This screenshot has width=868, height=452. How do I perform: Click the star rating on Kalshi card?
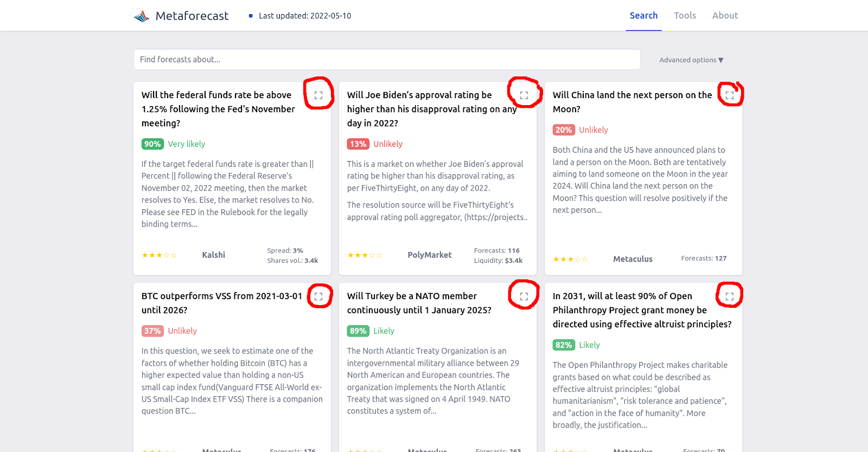point(159,255)
